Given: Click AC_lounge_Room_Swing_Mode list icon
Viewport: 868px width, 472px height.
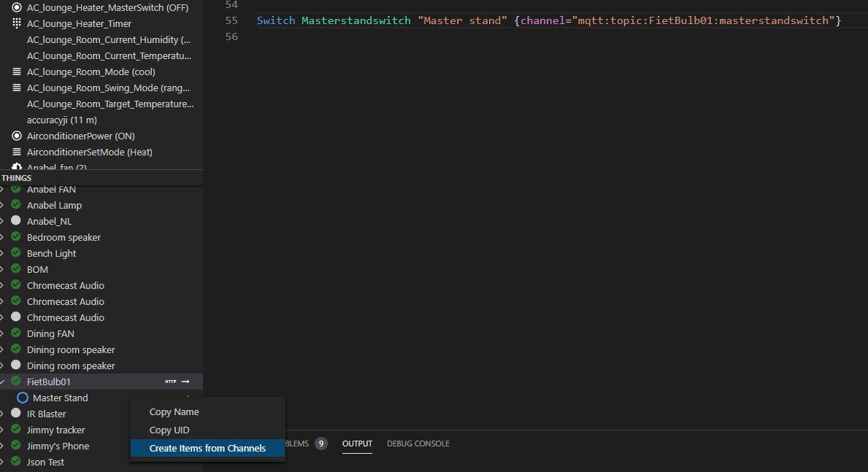Looking at the screenshot, I should (17, 88).
